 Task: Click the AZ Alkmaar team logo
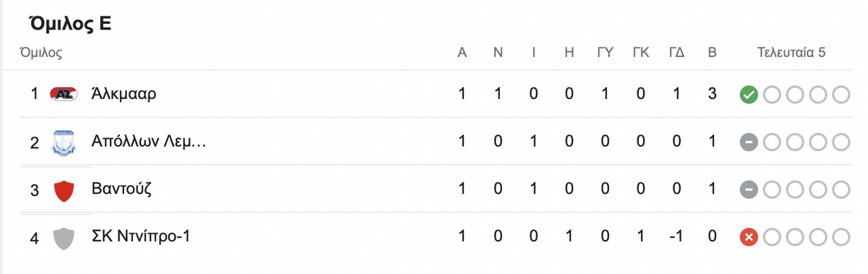pyautogui.click(x=64, y=95)
